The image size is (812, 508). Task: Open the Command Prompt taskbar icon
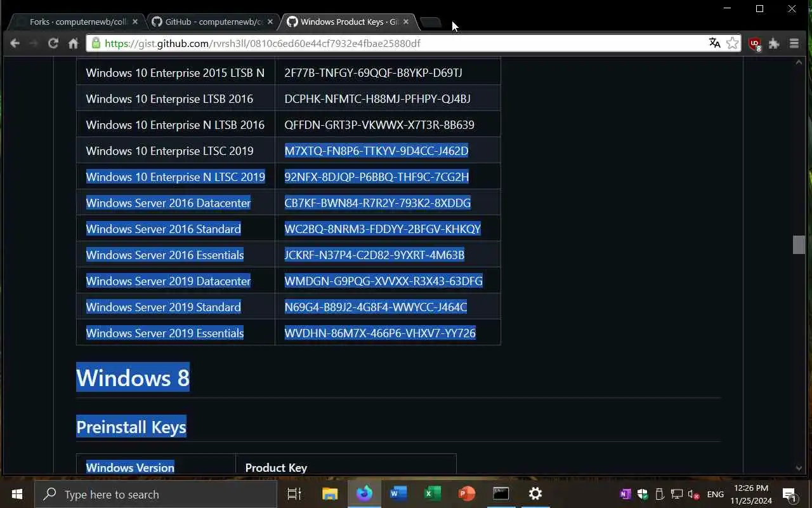[501, 494]
